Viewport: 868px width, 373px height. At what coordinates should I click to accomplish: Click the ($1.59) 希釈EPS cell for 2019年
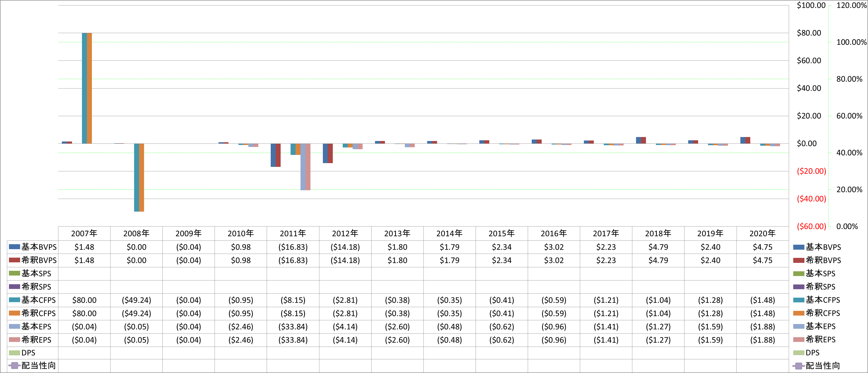tap(710, 340)
